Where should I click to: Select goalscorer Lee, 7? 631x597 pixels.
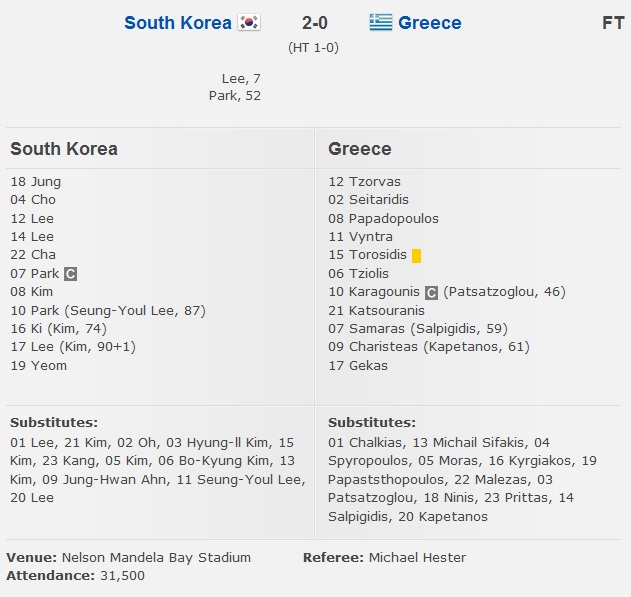click(x=241, y=78)
